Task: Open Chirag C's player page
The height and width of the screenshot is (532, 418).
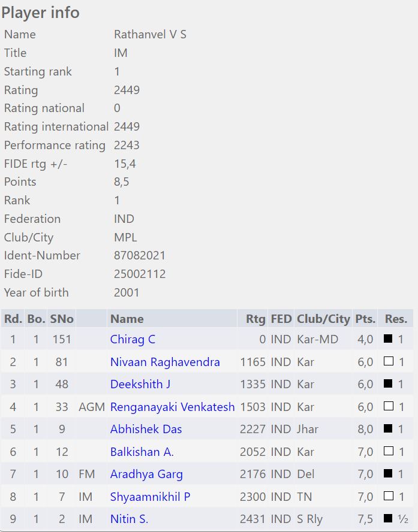Action: tap(133, 339)
